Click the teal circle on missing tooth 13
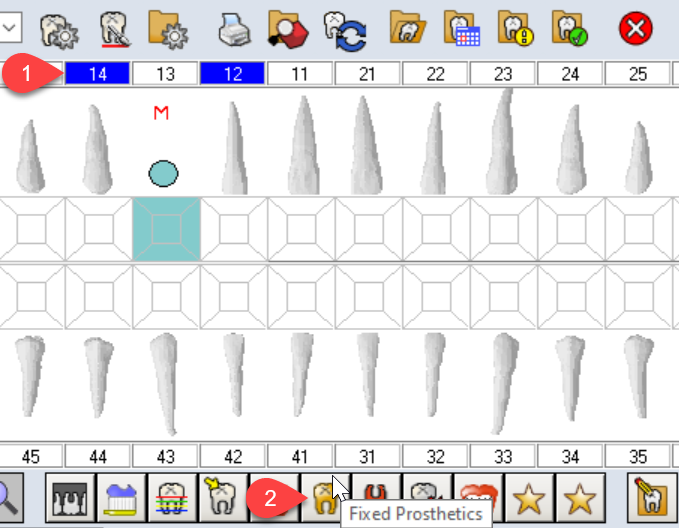 click(163, 174)
